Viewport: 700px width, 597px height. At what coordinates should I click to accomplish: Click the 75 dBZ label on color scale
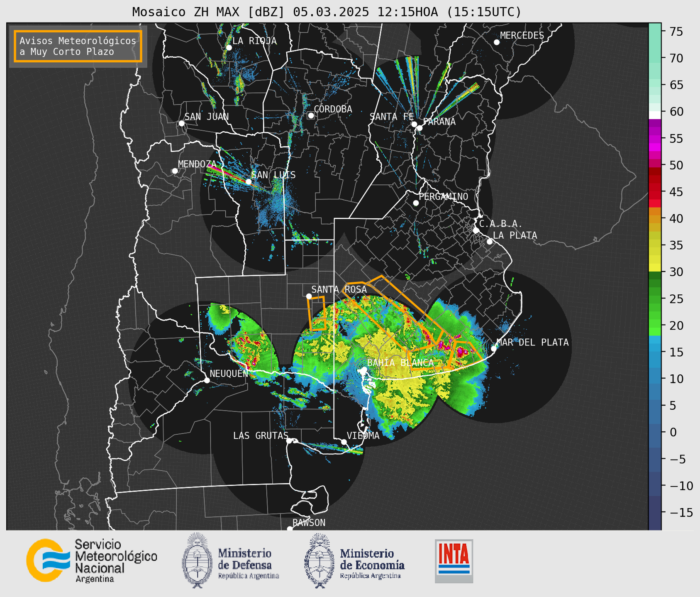(x=676, y=32)
